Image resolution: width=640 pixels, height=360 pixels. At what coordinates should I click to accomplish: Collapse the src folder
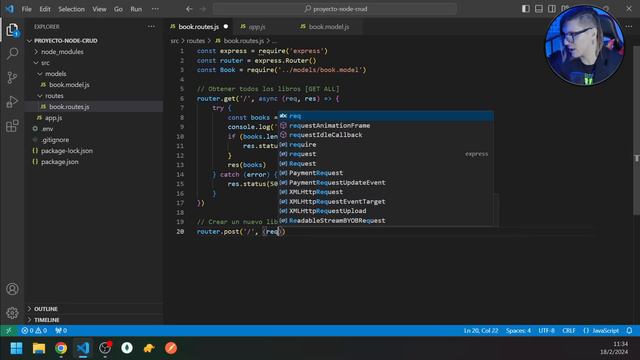click(45, 63)
